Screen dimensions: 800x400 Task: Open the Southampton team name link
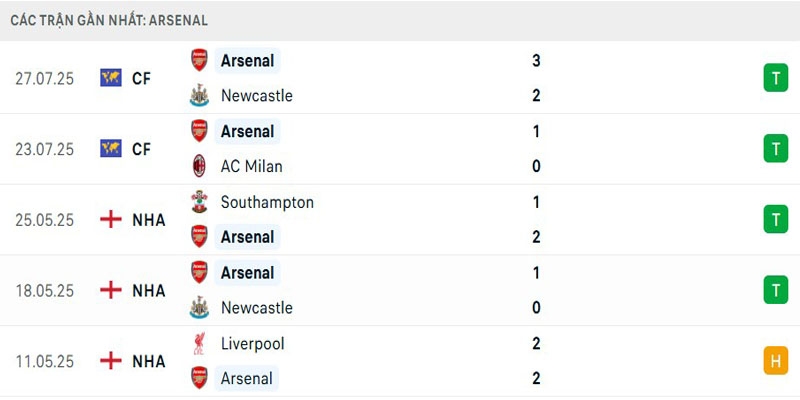coord(267,202)
